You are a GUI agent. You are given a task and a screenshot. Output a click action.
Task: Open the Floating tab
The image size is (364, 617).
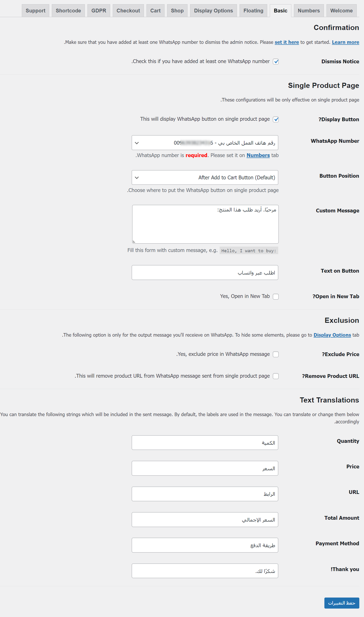point(253,11)
